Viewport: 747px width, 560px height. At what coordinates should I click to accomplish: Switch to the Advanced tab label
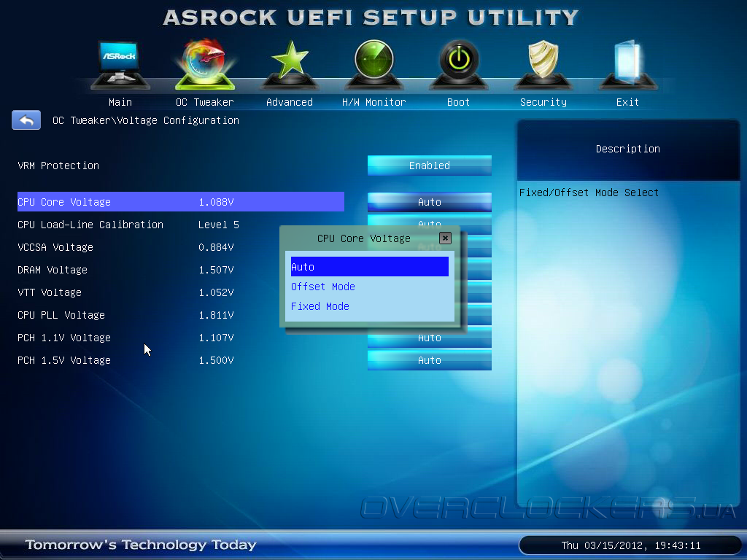(289, 102)
